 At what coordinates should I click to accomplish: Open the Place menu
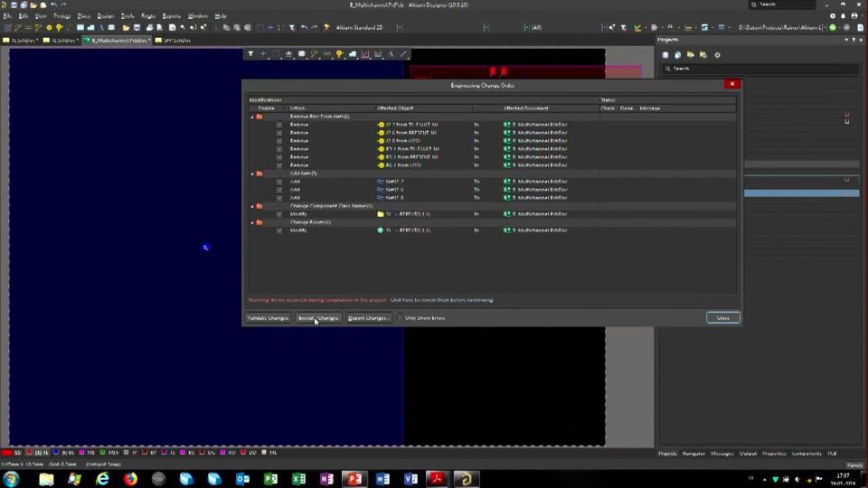pos(84,16)
